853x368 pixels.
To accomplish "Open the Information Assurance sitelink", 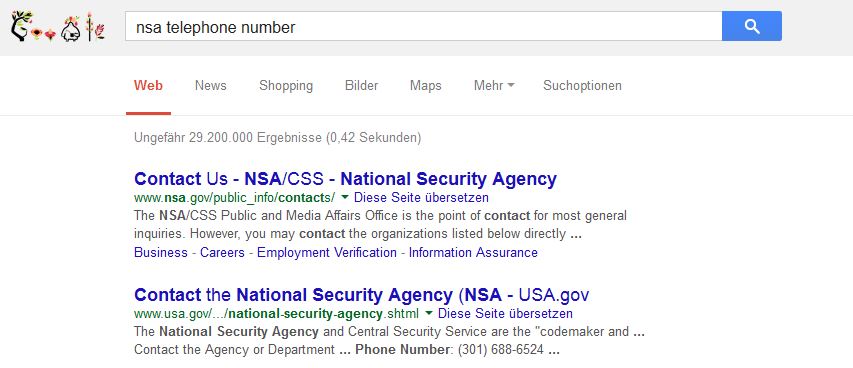I will coord(473,253).
